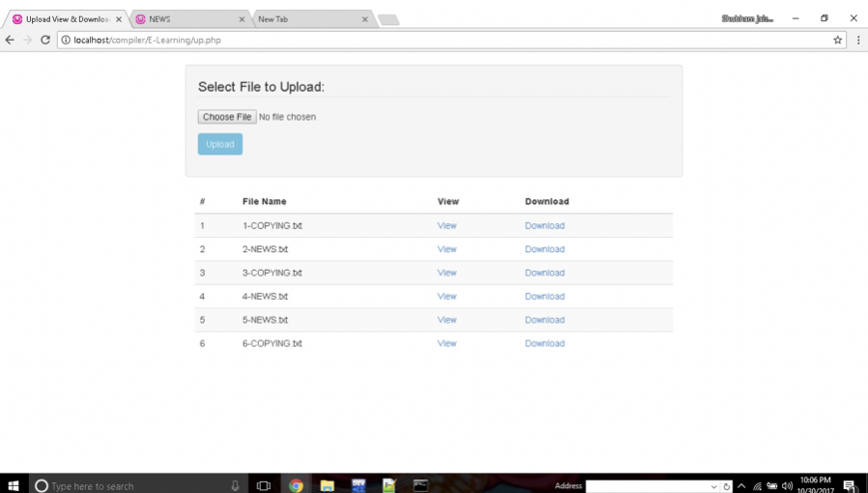This screenshot has height=493, width=868.
Task: Click the Select File to Upload heading
Action: (261, 87)
